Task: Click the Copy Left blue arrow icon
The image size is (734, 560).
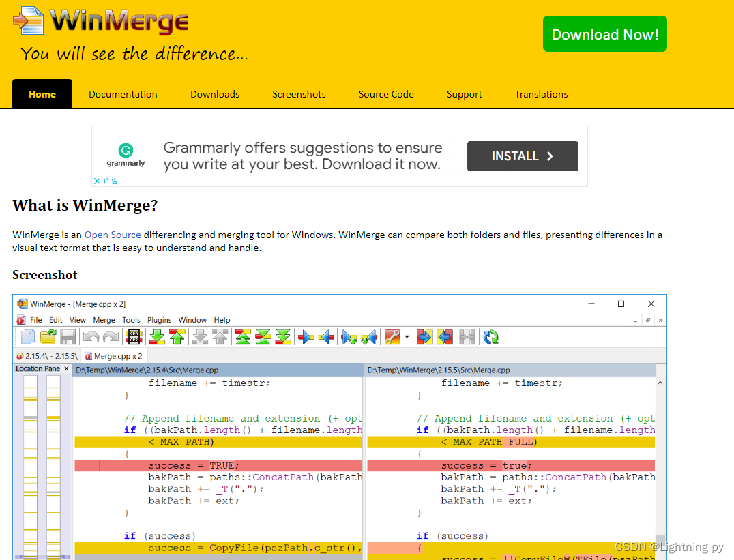Action: 326,337
